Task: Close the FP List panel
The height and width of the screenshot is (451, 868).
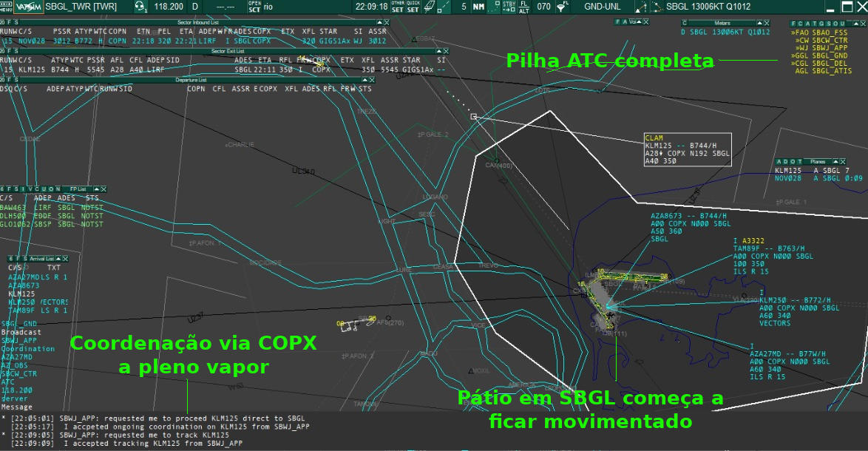Action: click(x=104, y=189)
